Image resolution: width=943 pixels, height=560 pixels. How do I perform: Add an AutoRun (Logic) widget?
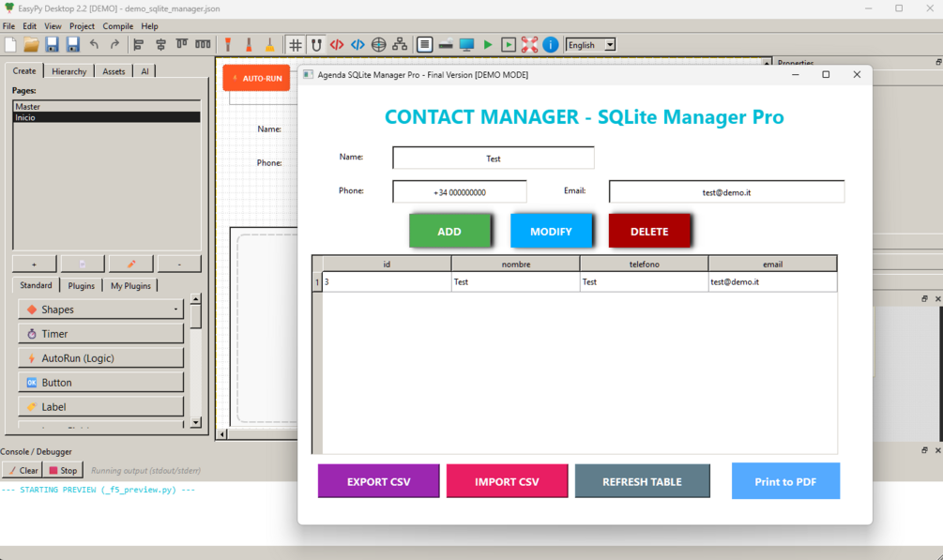[101, 358]
